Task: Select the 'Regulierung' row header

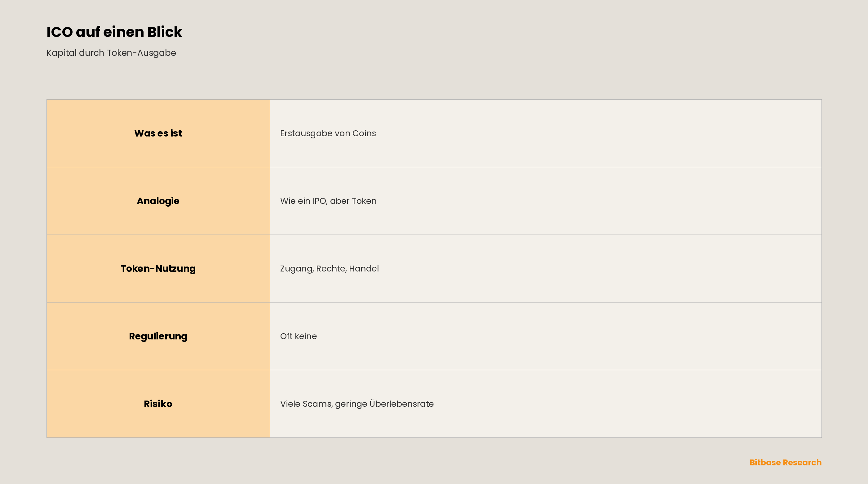Action: click(158, 336)
